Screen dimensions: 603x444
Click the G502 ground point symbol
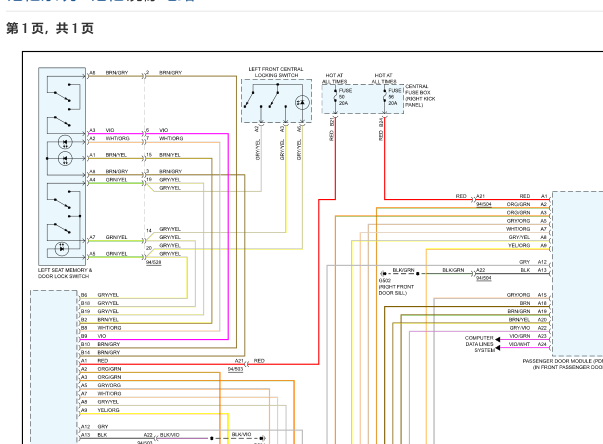(383, 274)
